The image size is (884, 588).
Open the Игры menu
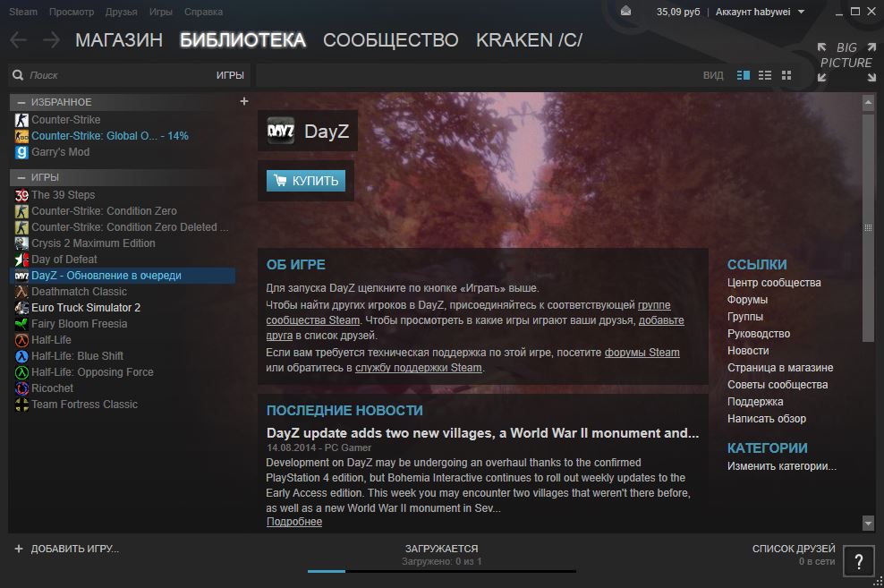[161, 12]
